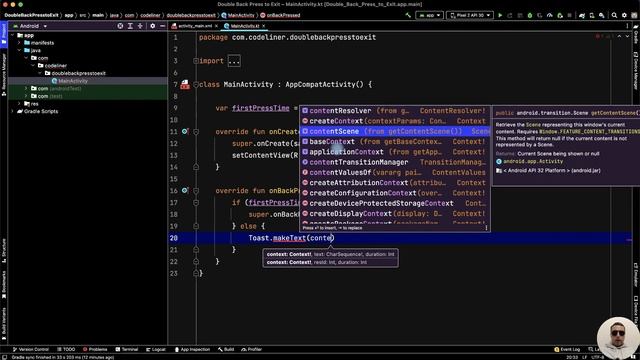The width and height of the screenshot is (640, 360).
Task: Click the tool window toggle at the bottom-left corner
Action: click(x=4, y=357)
